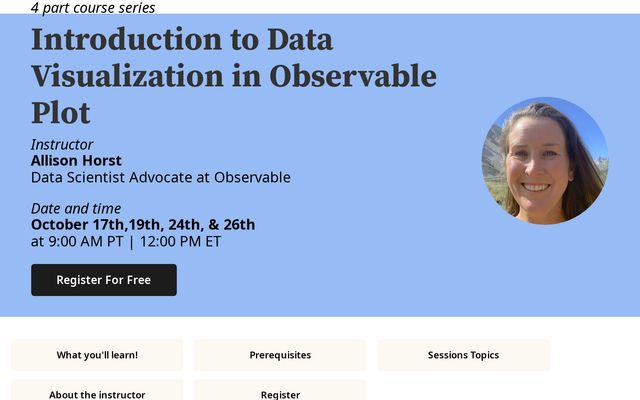640x400 pixels.
Task: Select the Allison Horst instructor name
Action: point(76,161)
